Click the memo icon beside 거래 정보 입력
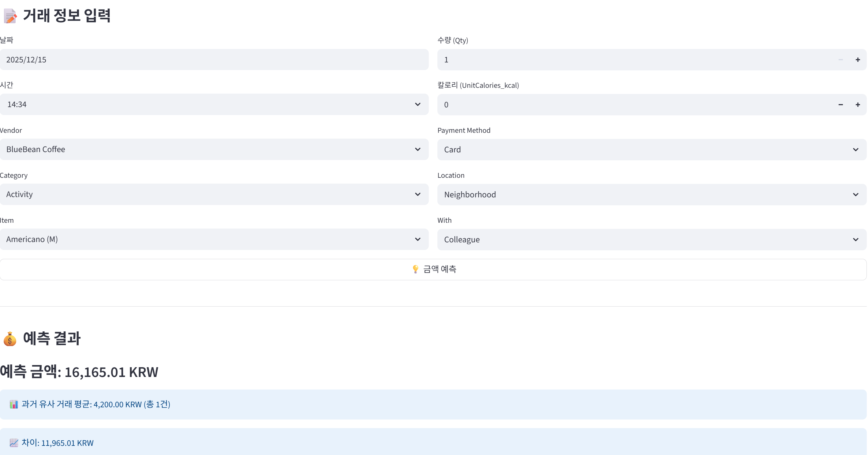 [10, 16]
